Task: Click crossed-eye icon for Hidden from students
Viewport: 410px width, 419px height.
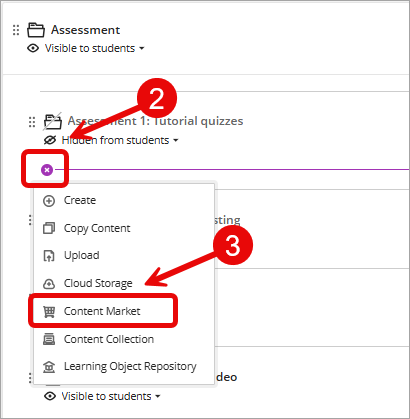Action: 50,140
